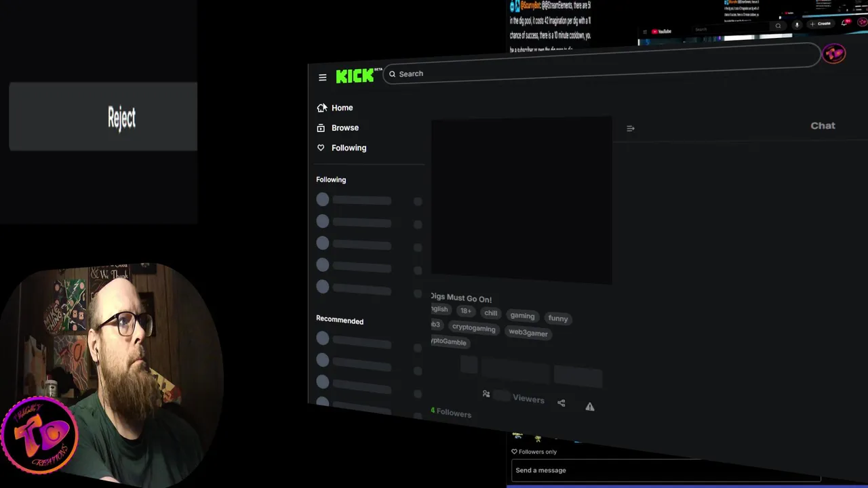Screen dimensions: 868x488
Task: Click stream title Digs Must Go On!
Action: click(x=461, y=298)
